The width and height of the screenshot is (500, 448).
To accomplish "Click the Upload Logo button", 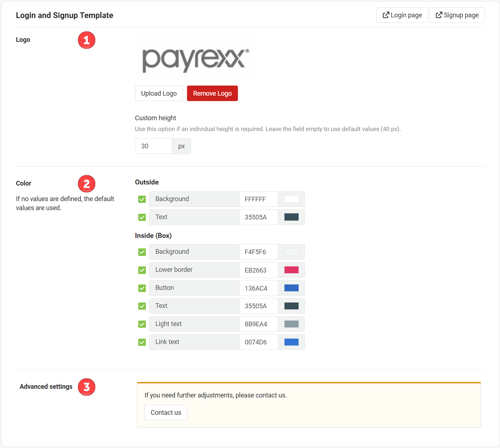I will 159,93.
